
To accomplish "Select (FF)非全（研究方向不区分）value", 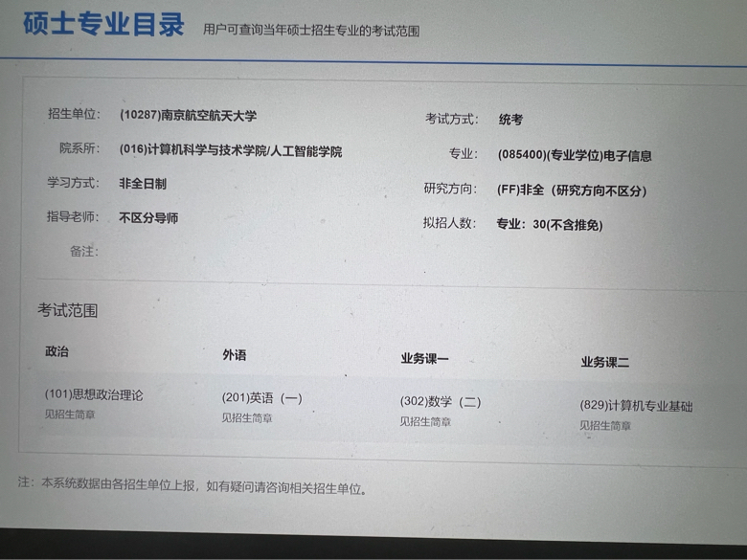I will pyautogui.click(x=572, y=190).
